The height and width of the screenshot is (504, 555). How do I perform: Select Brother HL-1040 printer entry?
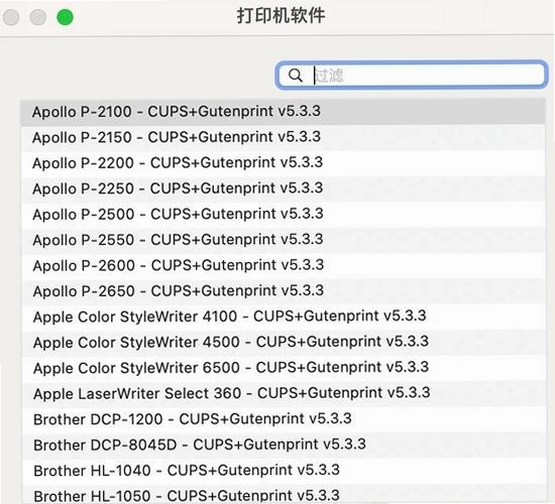(x=283, y=470)
